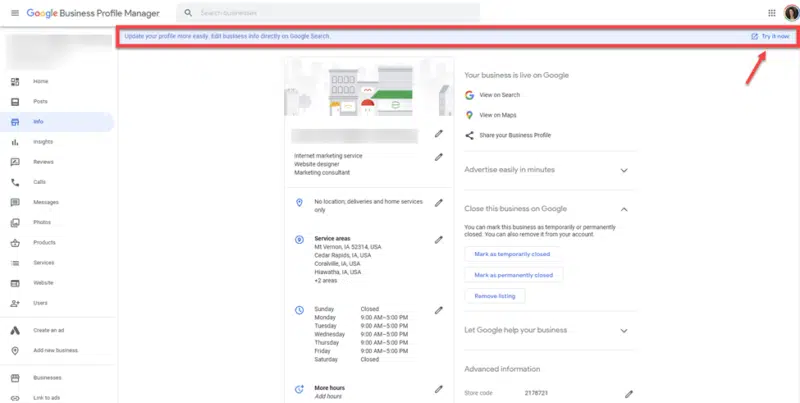Edit business categories using pencil icon
Screen dimensions: 800x403
[438, 157]
